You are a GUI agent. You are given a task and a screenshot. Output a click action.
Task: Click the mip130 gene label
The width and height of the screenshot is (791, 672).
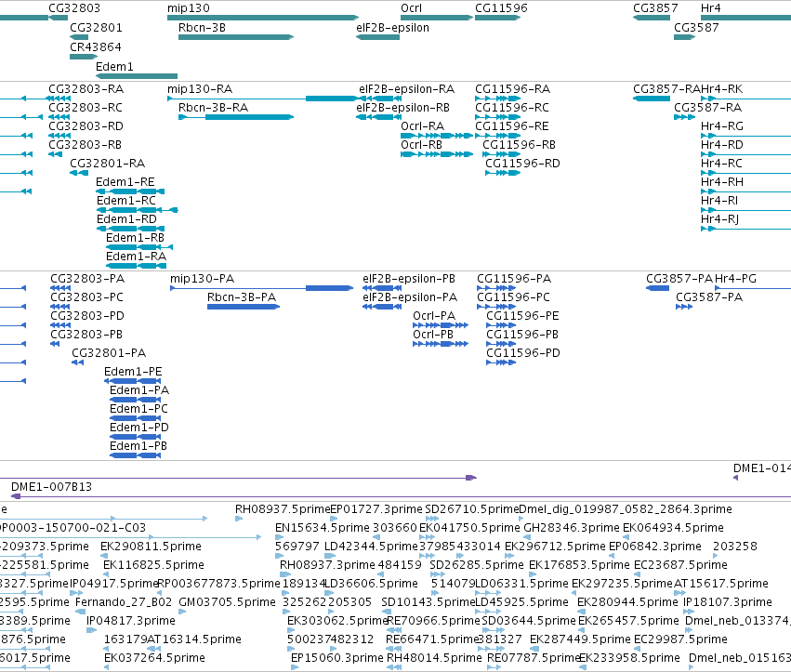point(188,8)
